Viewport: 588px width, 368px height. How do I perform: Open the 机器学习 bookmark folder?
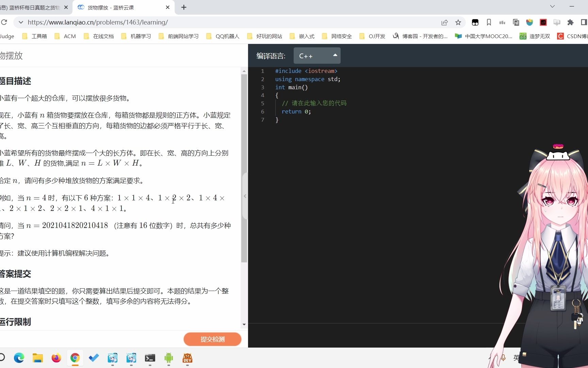click(x=136, y=36)
